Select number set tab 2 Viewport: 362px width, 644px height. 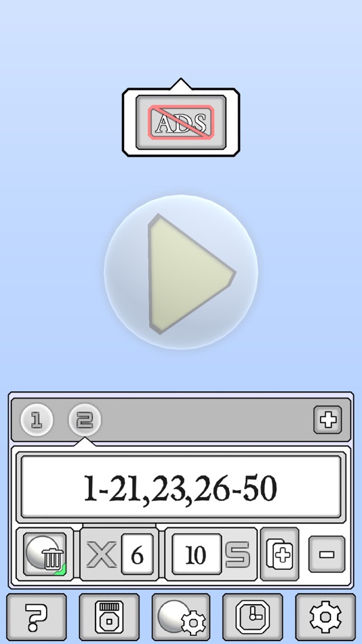point(85,420)
